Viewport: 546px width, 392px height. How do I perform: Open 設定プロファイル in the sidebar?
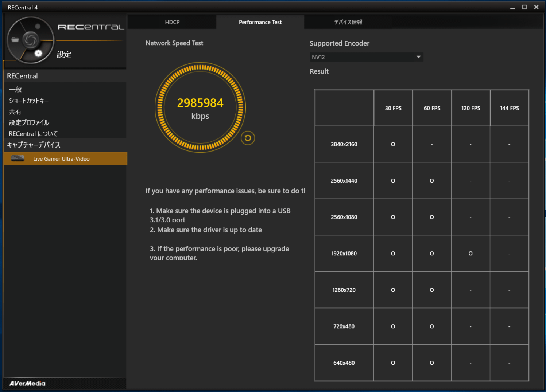(29, 122)
